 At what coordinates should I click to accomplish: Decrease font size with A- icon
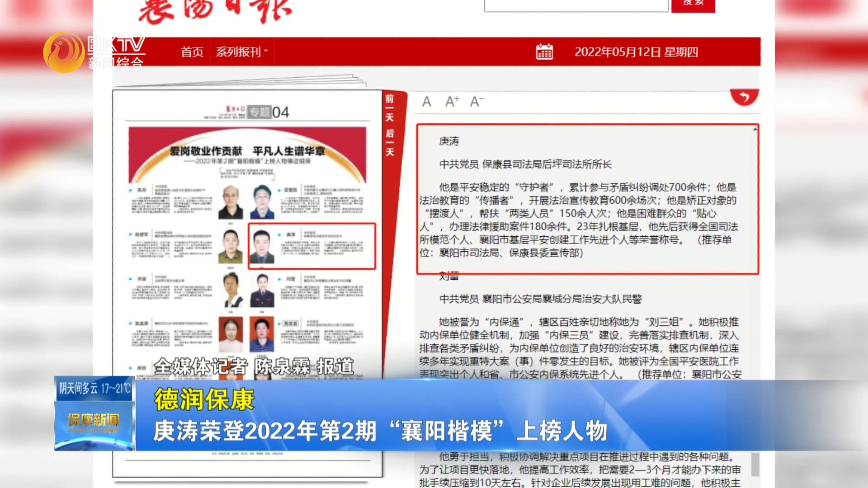pos(476,102)
